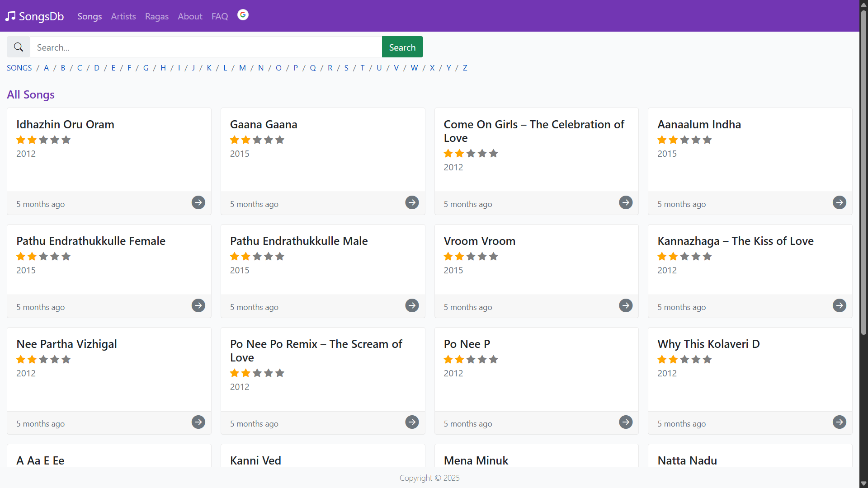
Task: Click star rating of Gaana Gaana
Action: (257, 140)
